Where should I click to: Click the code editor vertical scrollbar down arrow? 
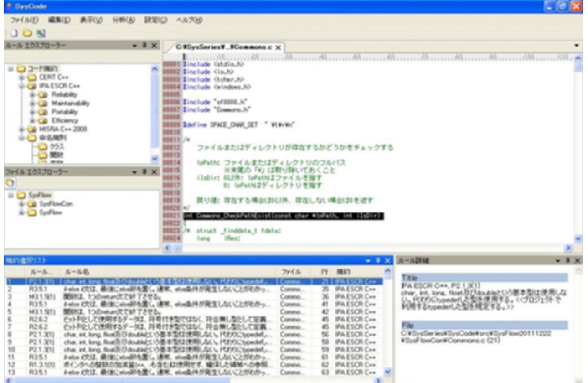[578, 238]
